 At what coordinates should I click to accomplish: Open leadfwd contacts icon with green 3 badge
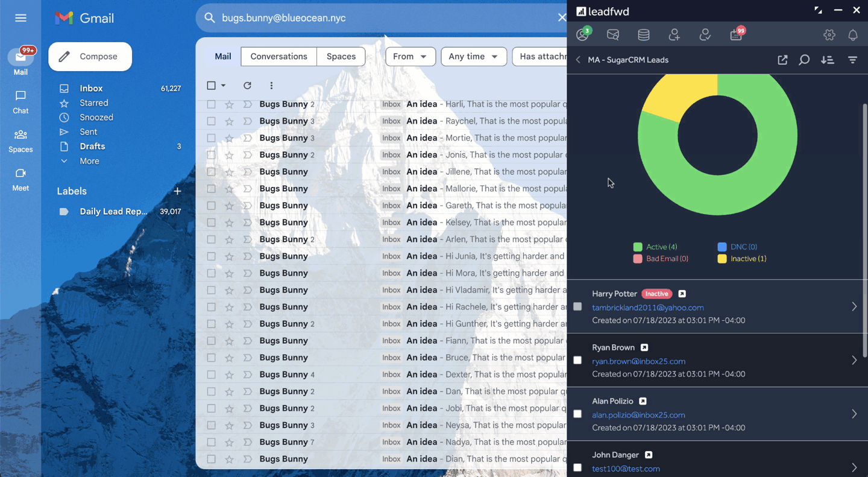[583, 34]
